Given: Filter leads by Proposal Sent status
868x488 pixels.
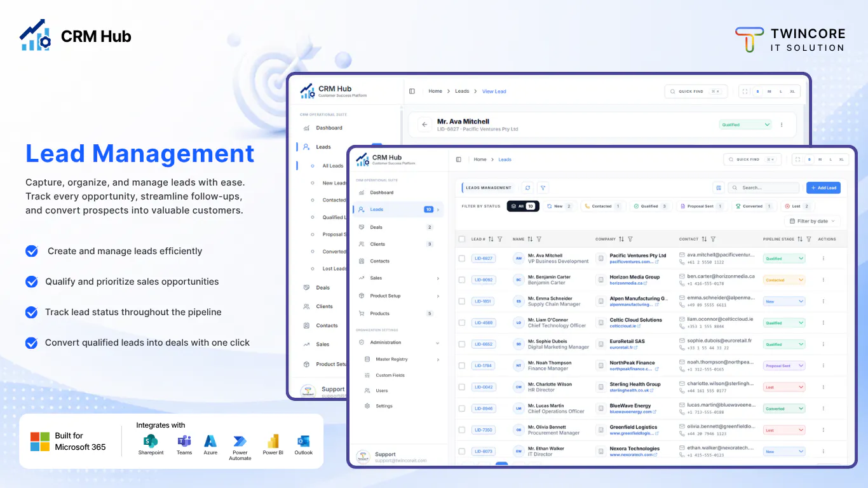Looking at the screenshot, I should [702, 206].
